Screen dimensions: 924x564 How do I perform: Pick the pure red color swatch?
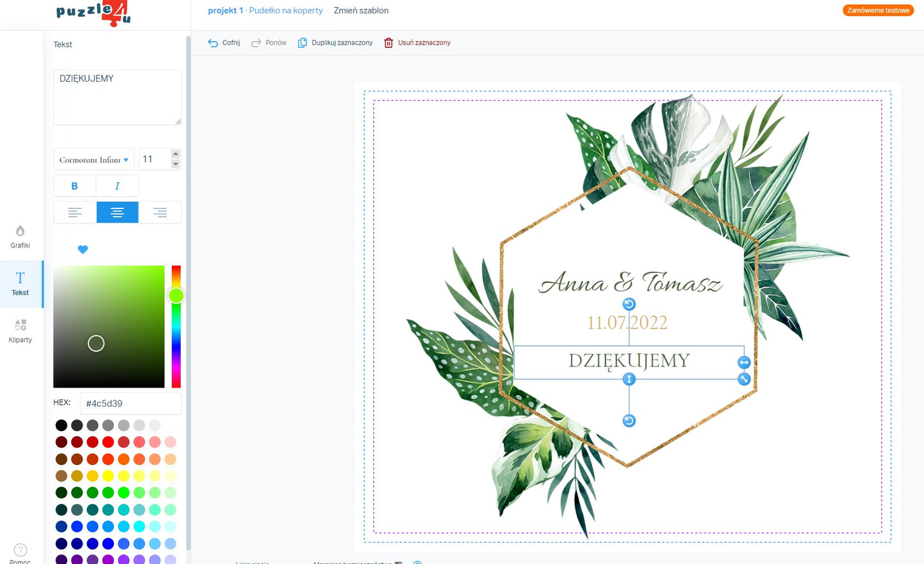108,442
